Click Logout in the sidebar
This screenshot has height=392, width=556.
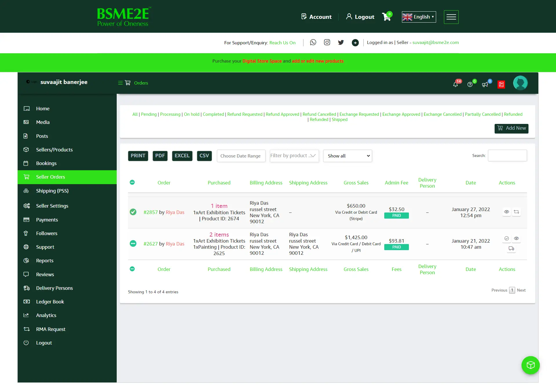[67, 343]
